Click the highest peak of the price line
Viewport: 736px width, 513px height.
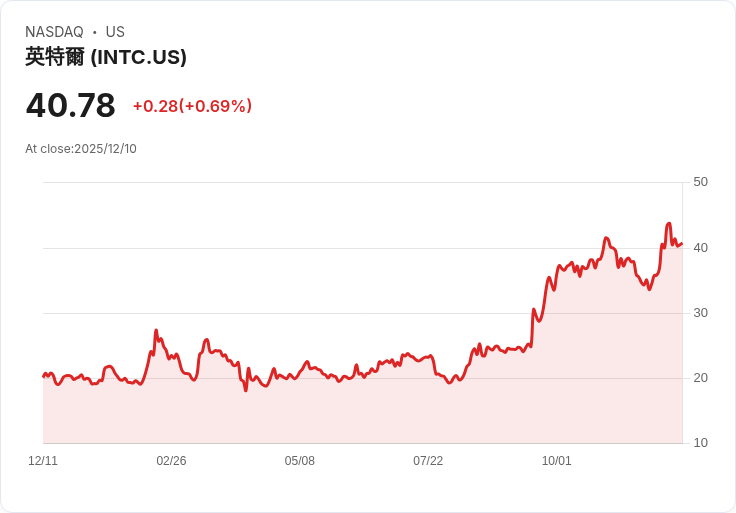tap(669, 224)
